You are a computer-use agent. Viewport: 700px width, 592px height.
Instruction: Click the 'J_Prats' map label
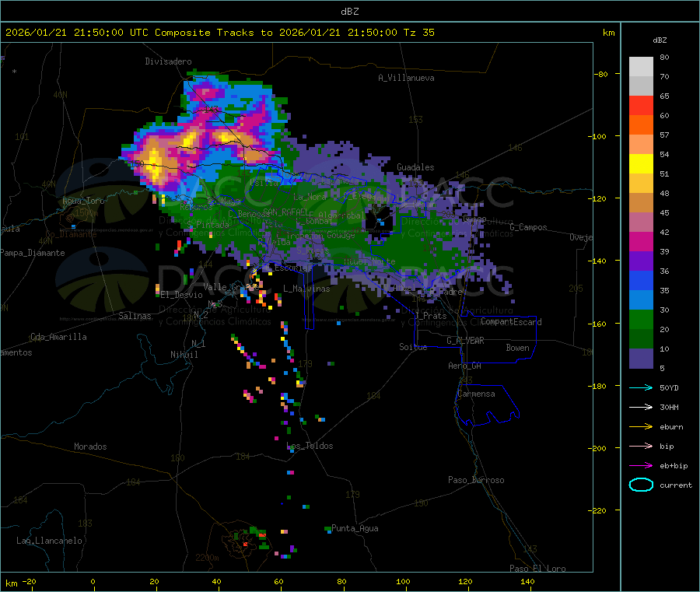tap(430, 316)
